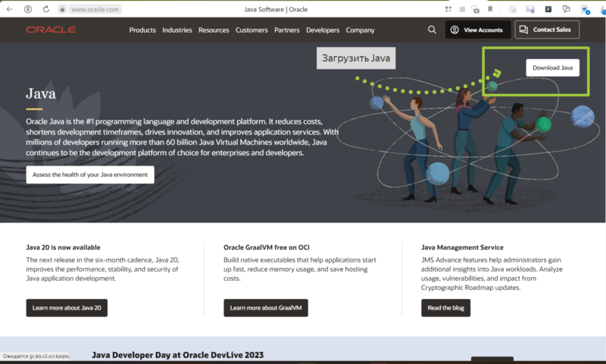Click the sun-shaped extension icon
The width and height of the screenshot is (606, 364).
pyautogui.click(x=512, y=9)
